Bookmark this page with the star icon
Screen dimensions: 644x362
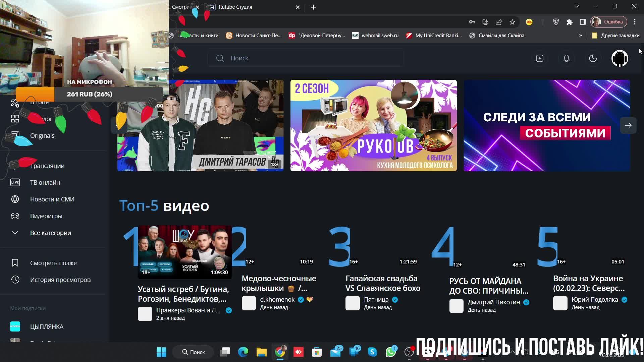(x=512, y=22)
